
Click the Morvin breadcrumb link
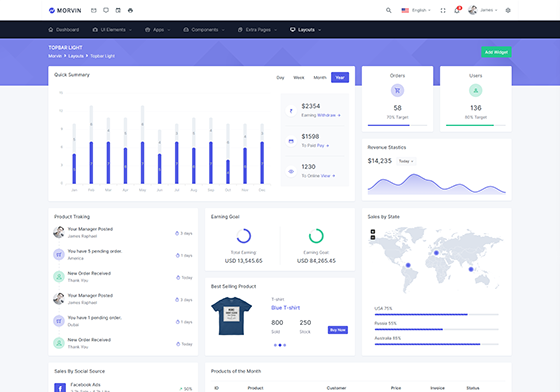pyautogui.click(x=55, y=56)
